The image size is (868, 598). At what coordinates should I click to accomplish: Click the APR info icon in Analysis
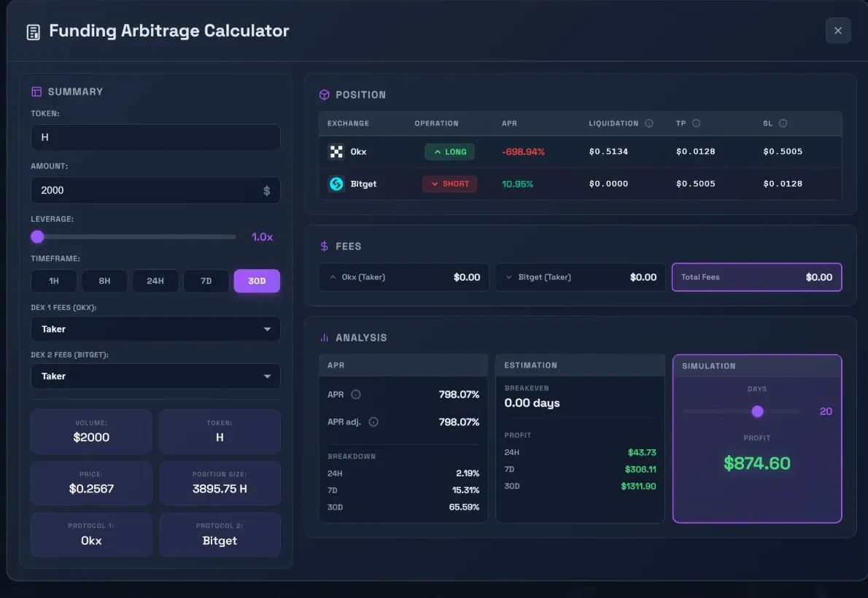tap(356, 395)
